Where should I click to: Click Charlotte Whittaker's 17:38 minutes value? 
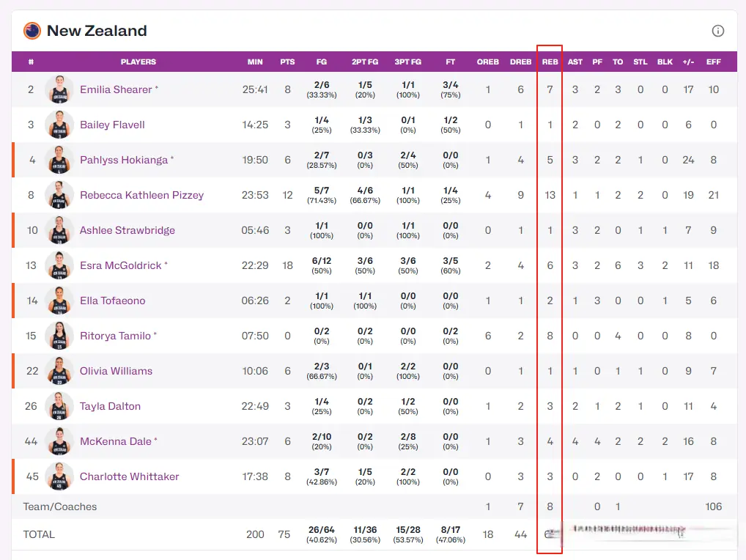coord(255,476)
